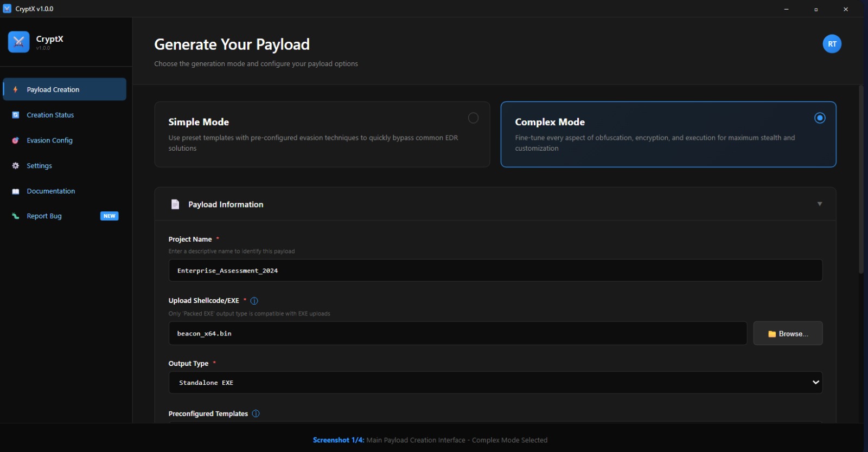The height and width of the screenshot is (452, 868).
Task: Click the Evasion Config sidebar icon
Action: pos(16,140)
